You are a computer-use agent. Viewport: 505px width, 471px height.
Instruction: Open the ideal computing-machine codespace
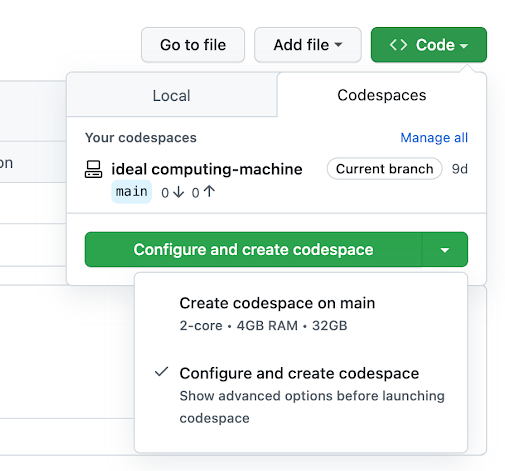[207, 169]
